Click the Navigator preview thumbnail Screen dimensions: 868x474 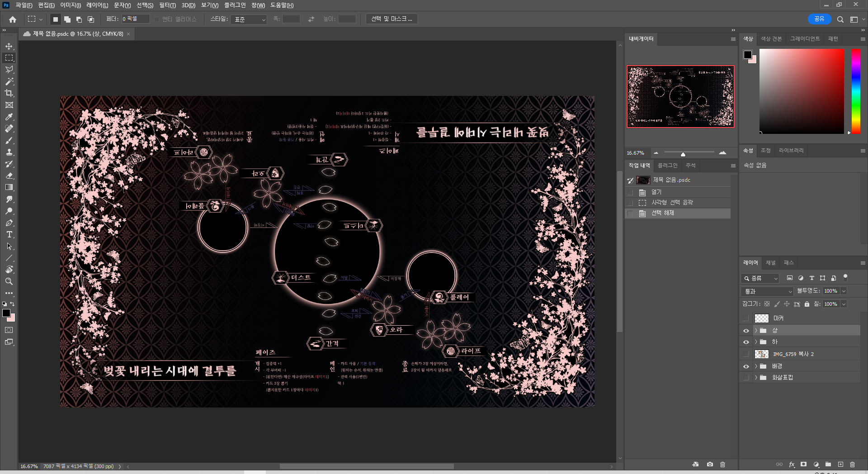click(x=680, y=96)
